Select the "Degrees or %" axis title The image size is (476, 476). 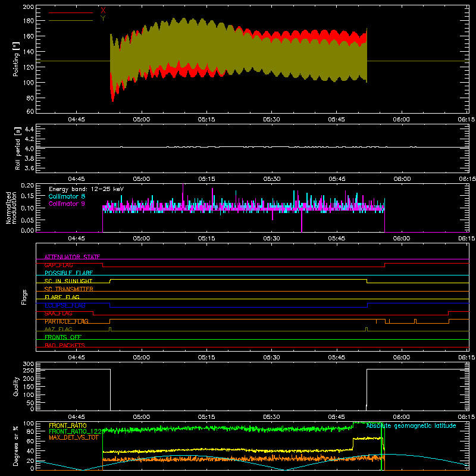point(16,446)
